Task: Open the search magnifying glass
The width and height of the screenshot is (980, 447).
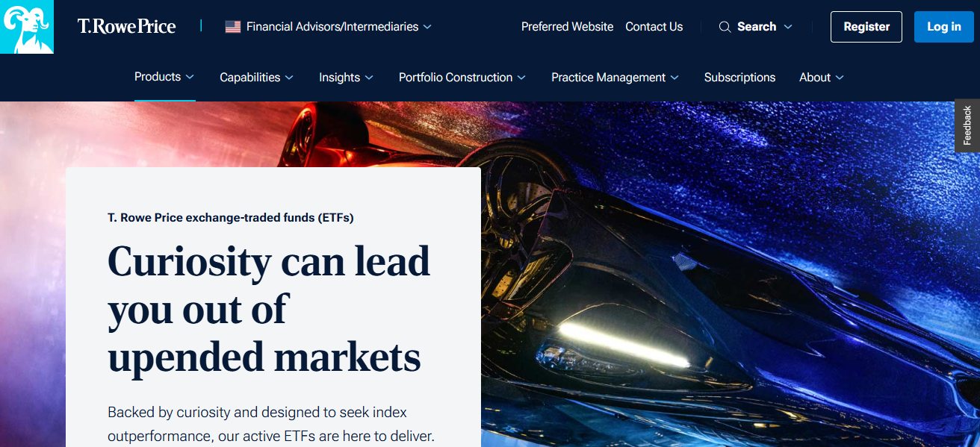Action: 724,27
